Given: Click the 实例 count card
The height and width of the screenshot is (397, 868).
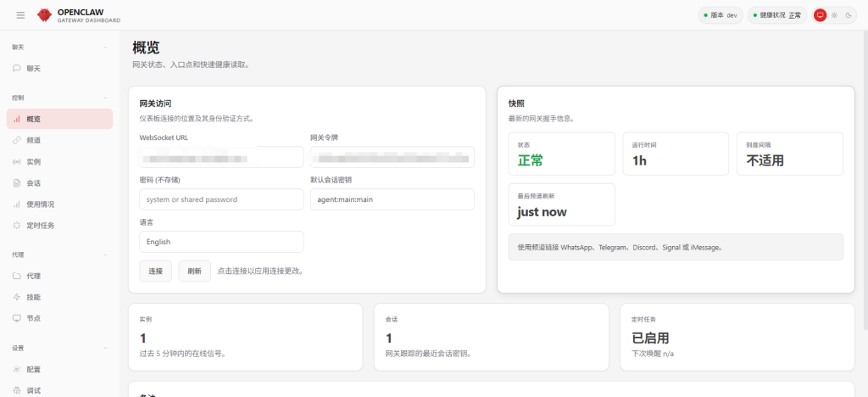Looking at the screenshot, I should click(x=245, y=338).
